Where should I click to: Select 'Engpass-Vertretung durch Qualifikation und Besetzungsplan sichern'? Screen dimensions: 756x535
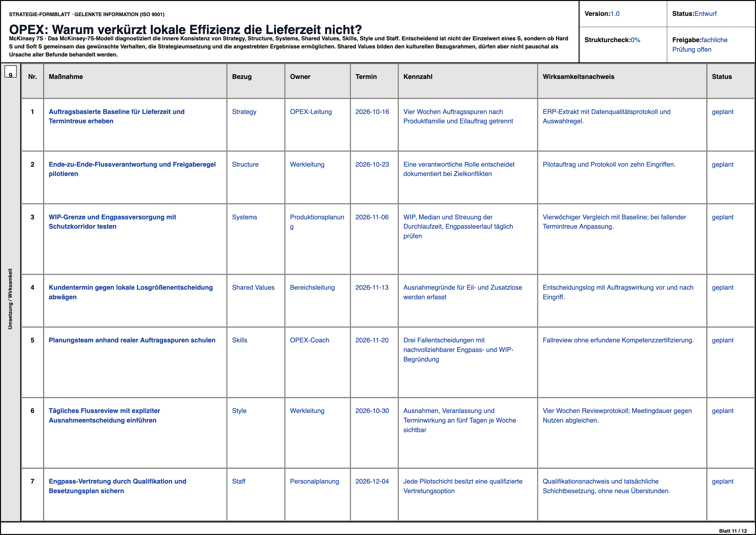[117, 486]
